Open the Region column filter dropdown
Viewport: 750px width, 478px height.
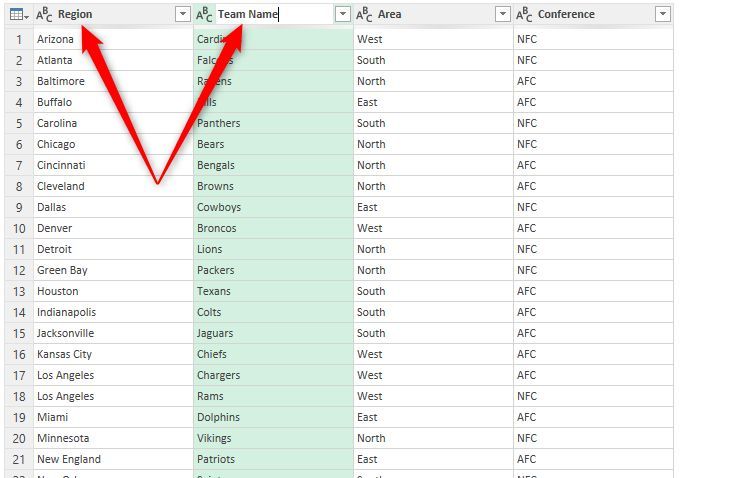pyautogui.click(x=182, y=14)
